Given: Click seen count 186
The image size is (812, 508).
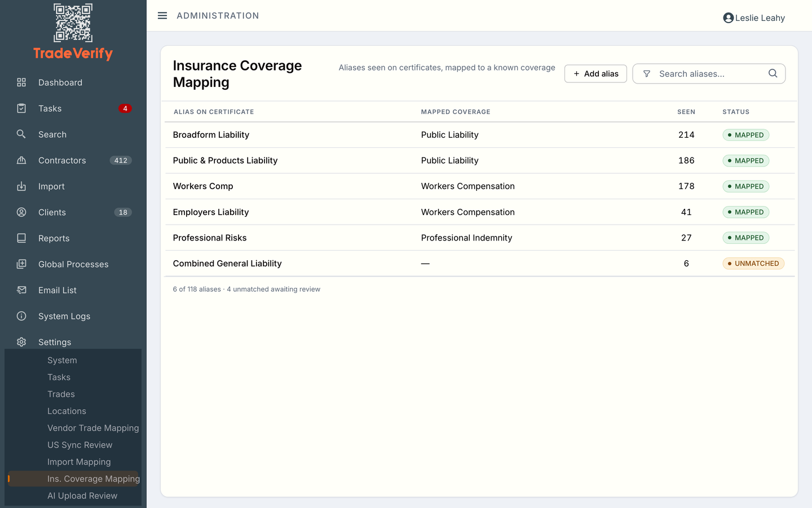Looking at the screenshot, I should (x=686, y=160).
